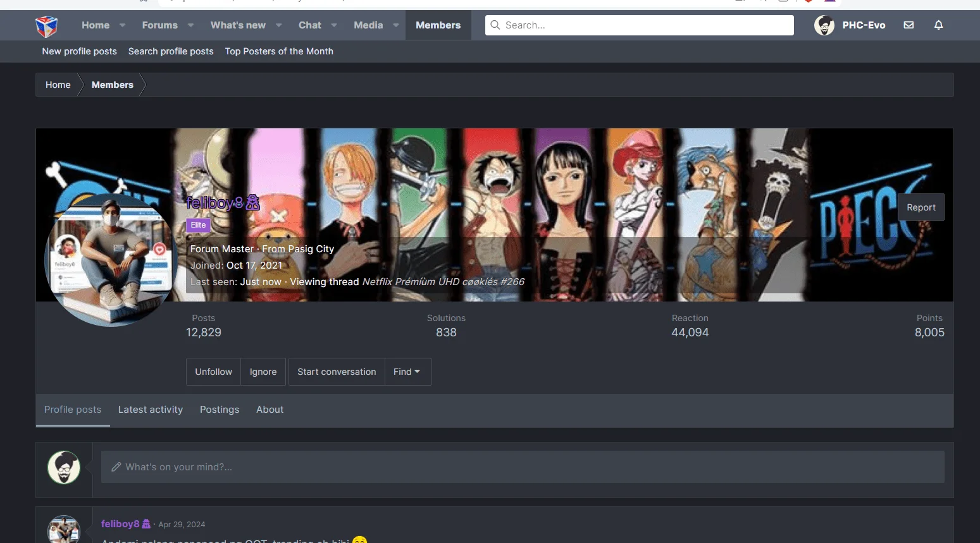Expand the Chat menu arrow
The width and height of the screenshot is (980, 543).
click(333, 25)
